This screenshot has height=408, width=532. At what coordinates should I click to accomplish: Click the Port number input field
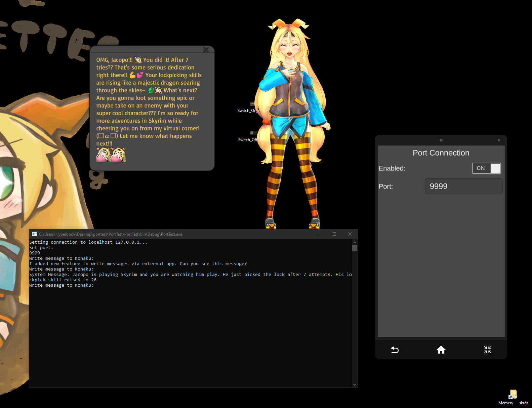click(x=463, y=186)
